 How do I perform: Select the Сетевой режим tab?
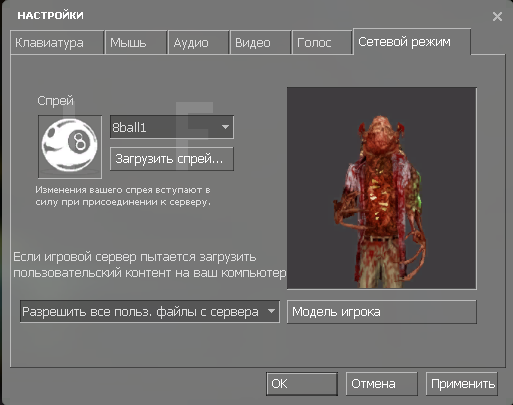click(x=412, y=42)
